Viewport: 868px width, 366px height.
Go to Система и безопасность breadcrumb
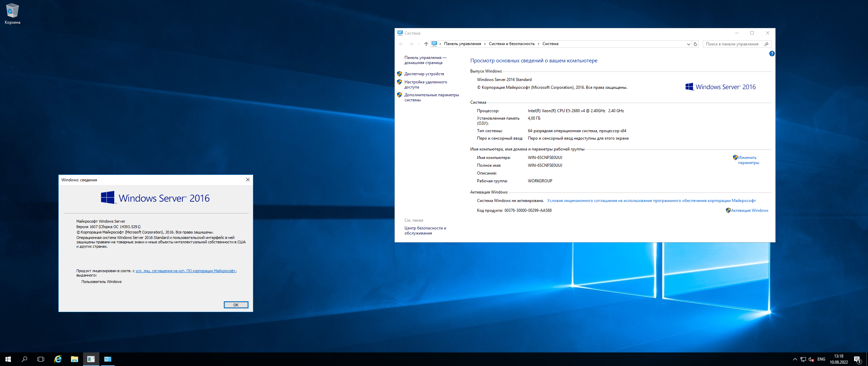(512, 44)
